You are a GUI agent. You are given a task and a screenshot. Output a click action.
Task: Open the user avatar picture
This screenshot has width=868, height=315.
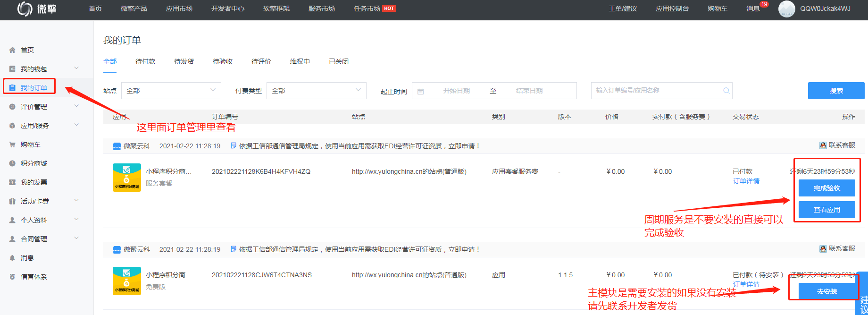[x=786, y=9]
